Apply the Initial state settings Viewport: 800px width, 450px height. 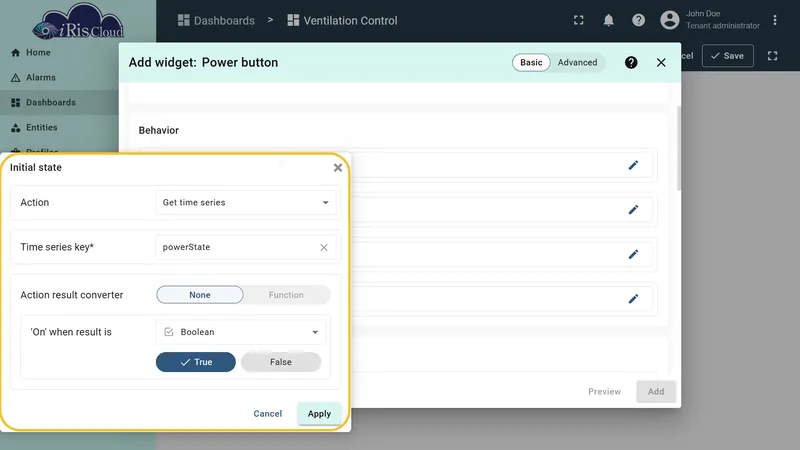319,414
